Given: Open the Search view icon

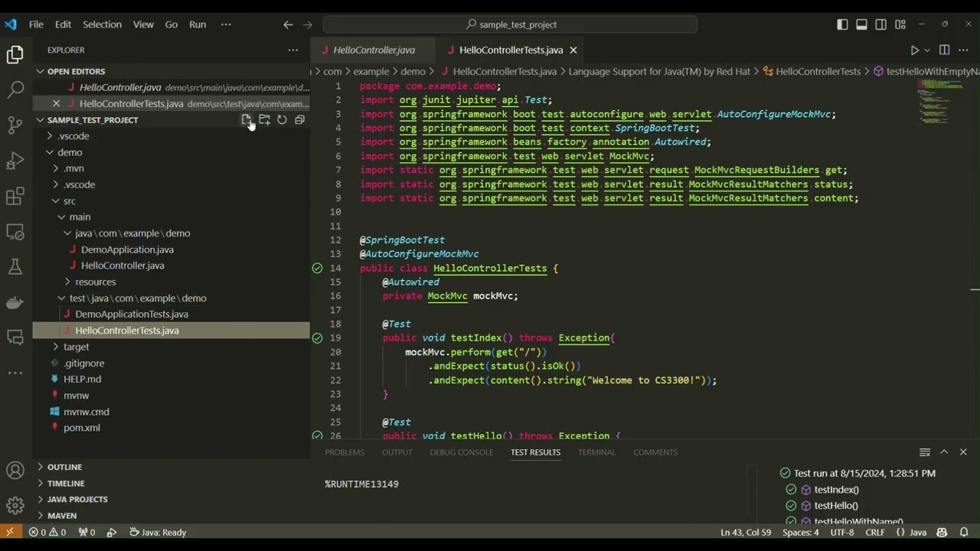Looking at the screenshot, I should pos(15,90).
